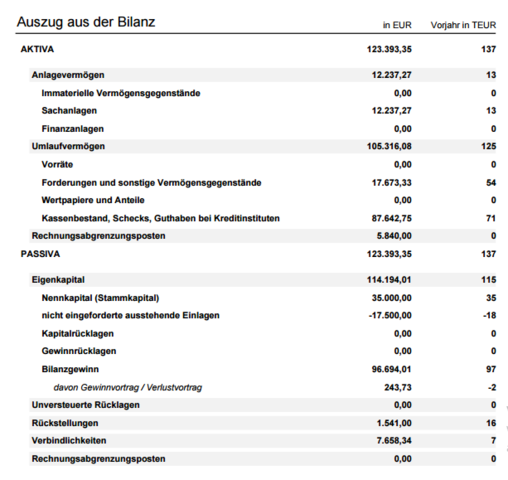
Task: Select Umlaufvermögen value 105.316,08
Action: click(389, 146)
